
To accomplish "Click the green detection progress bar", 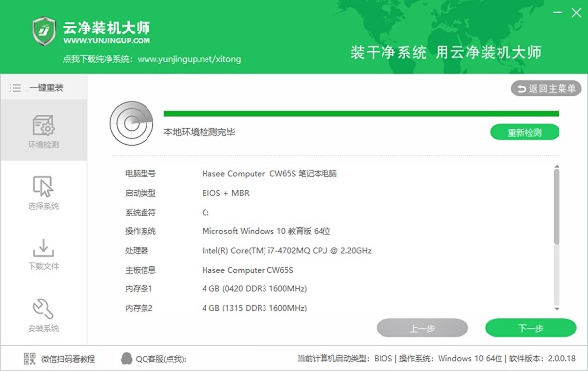I will point(361,114).
